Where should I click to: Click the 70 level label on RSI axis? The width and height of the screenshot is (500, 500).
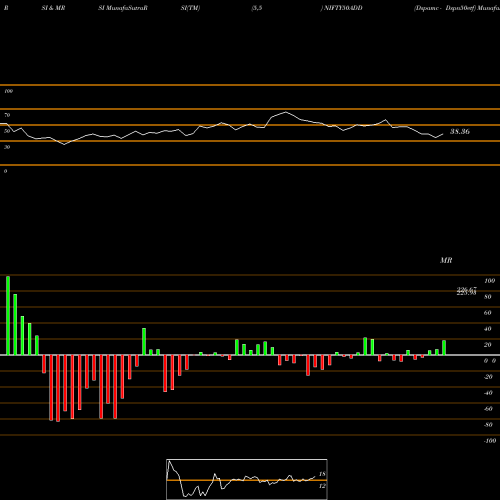7,115
